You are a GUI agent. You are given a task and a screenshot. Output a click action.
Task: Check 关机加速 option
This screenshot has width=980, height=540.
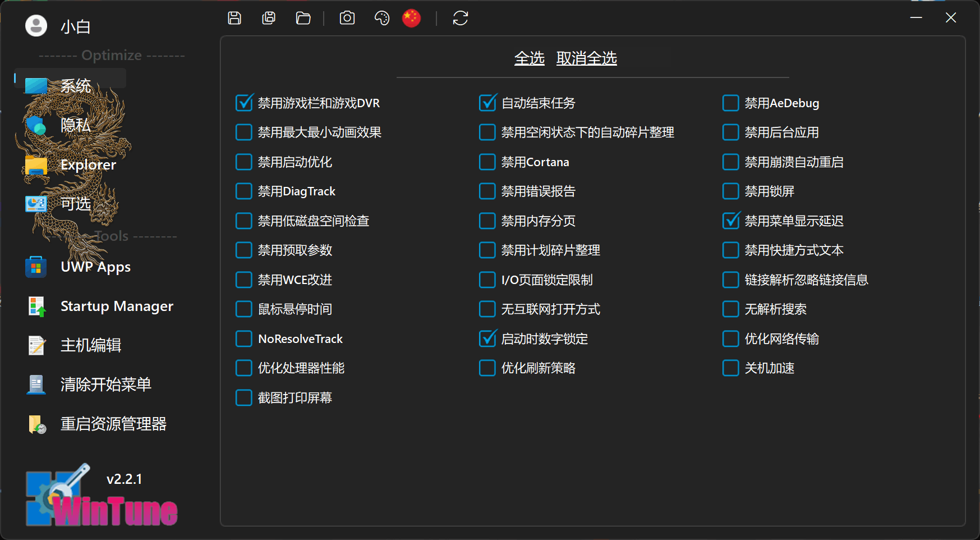tap(730, 368)
